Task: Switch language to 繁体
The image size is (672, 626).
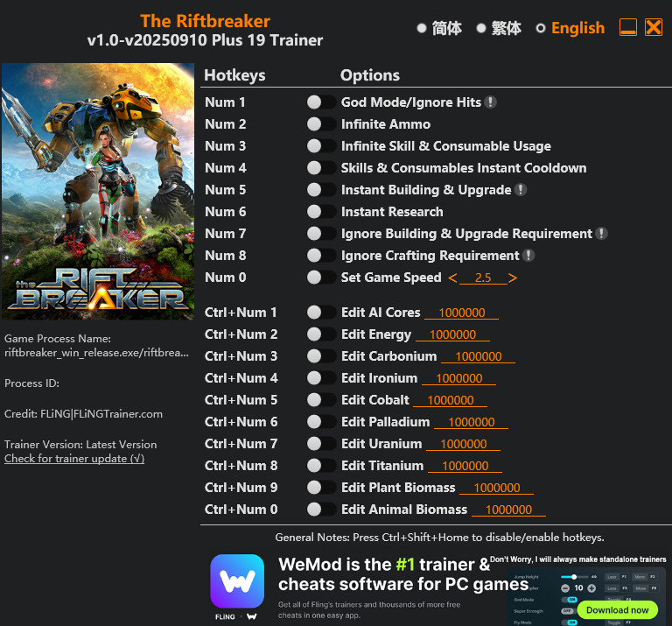Action: click(x=500, y=28)
